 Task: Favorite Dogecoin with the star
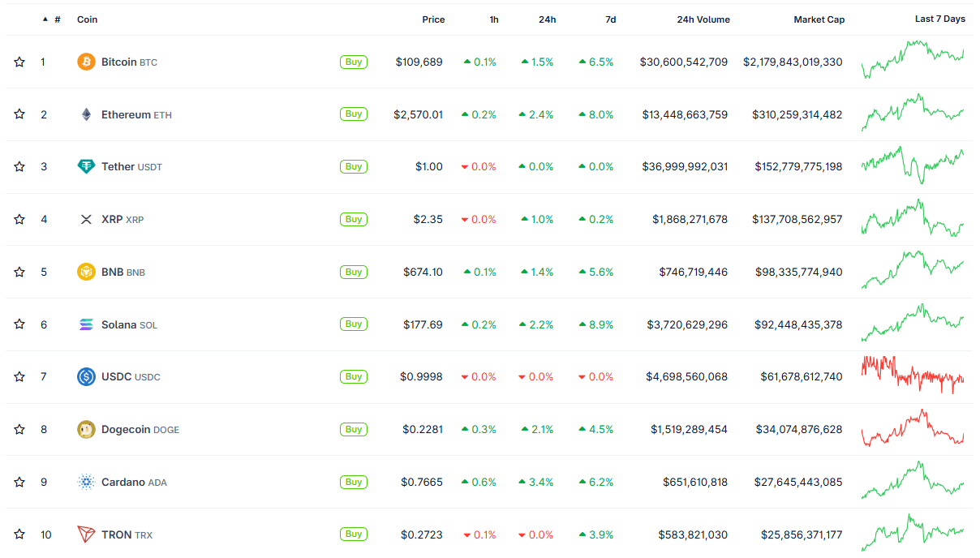tap(19, 429)
